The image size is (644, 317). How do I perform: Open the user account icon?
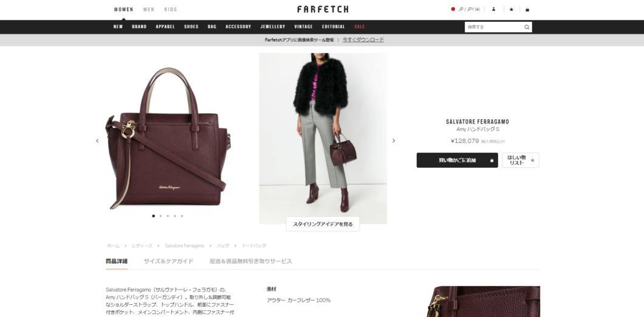pos(494,9)
